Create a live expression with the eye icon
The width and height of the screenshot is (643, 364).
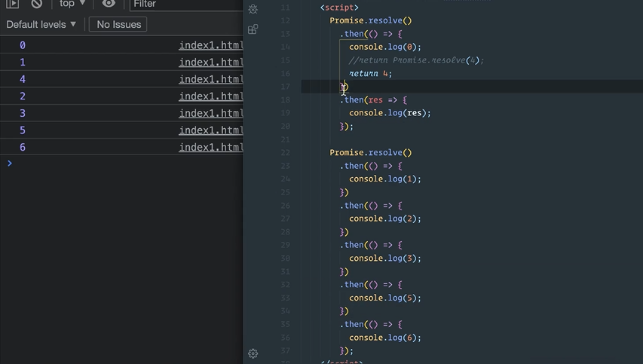point(109,4)
